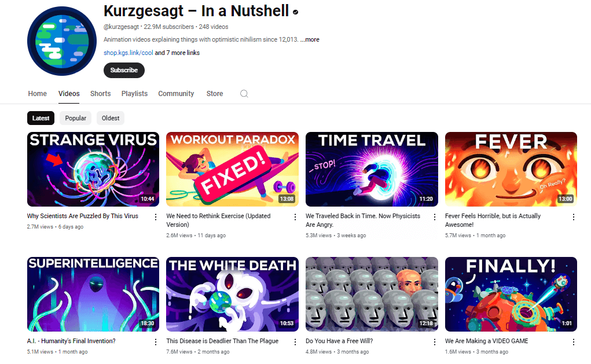Open three-dot menu for This Disease is Deadlier video
Screen dimensions: 591x364
click(x=295, y=342)
